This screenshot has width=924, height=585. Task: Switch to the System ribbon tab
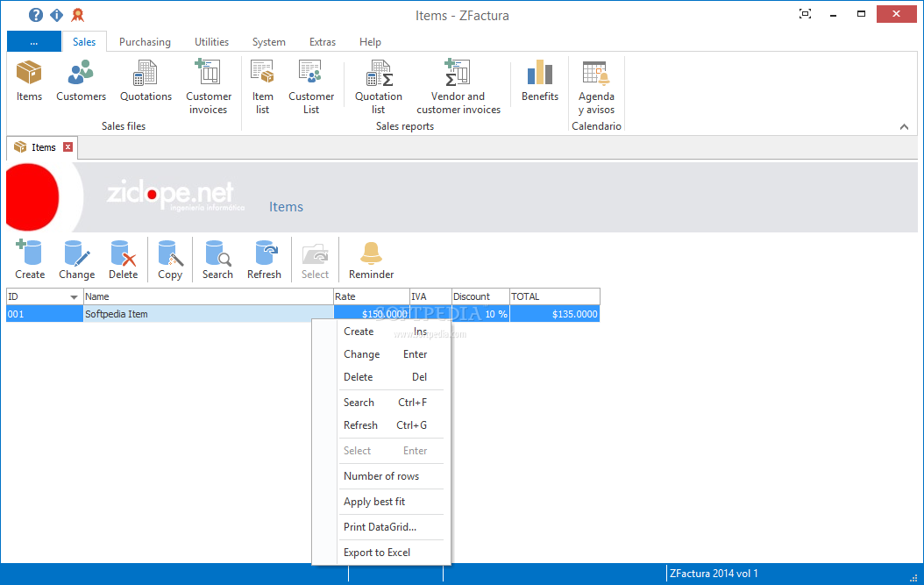[x=269, y=42]
